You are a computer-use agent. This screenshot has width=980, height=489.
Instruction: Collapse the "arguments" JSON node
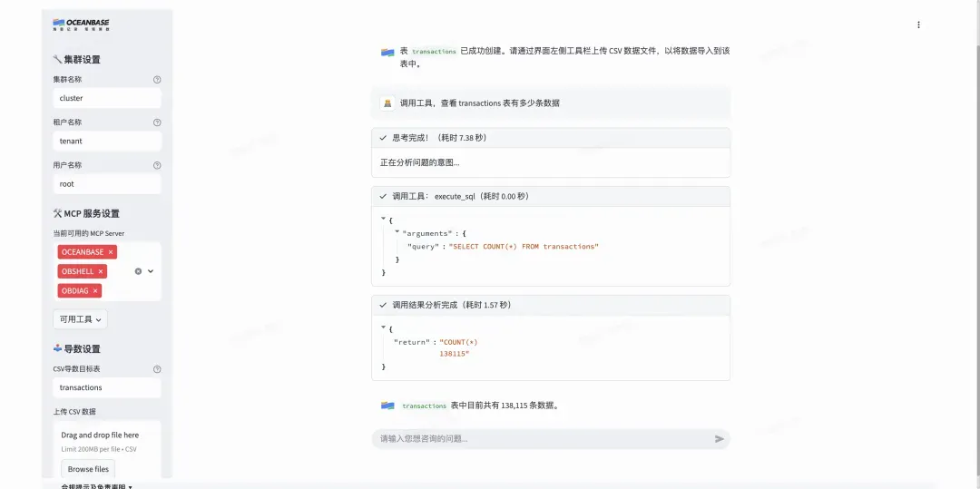pyautogui.click(x=397, y=232)
